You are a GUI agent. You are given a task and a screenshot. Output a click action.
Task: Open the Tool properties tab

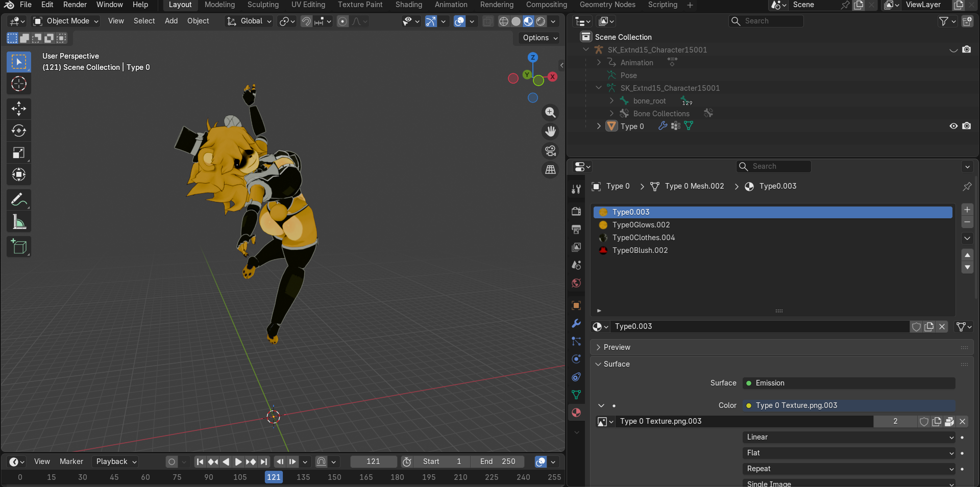click(576, 189)
